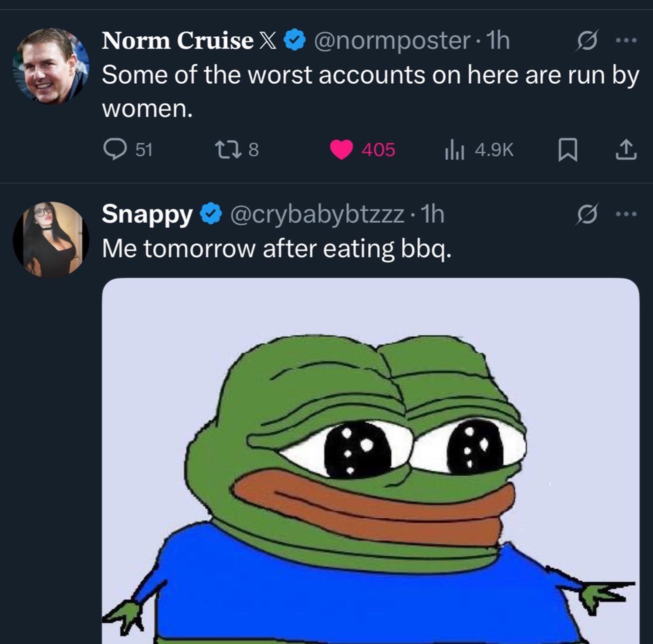View analytics showing 4.9K views
The height and width of the screenshot is (644, 653).
[x=479, y=149]
